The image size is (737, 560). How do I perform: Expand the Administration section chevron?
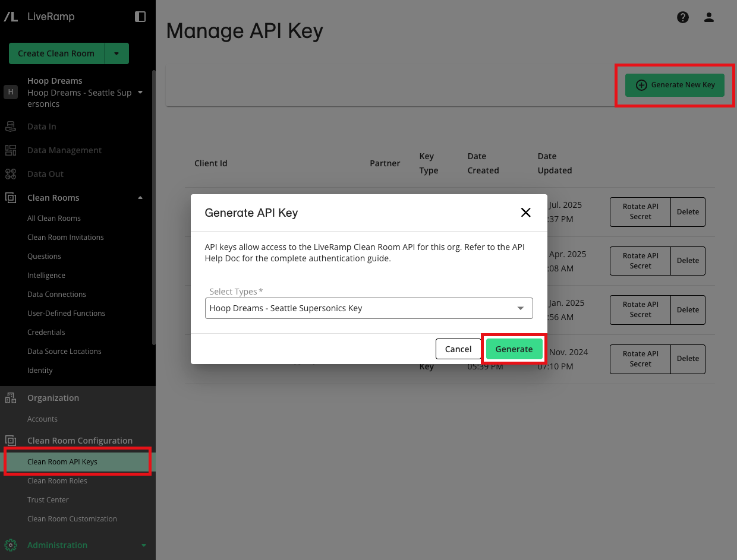pos(143,545)
